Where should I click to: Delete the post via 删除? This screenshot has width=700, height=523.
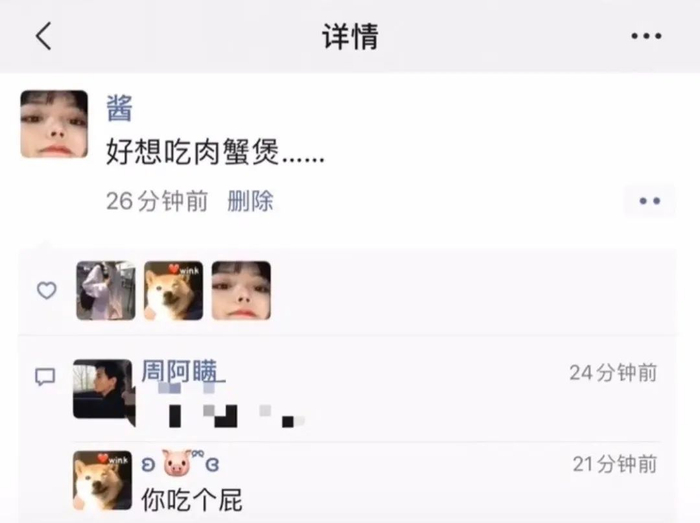250,201
